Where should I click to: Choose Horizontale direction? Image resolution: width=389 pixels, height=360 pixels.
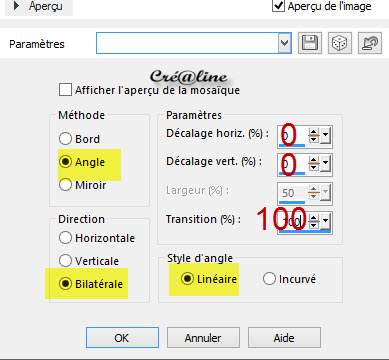[x=65, y=238]
